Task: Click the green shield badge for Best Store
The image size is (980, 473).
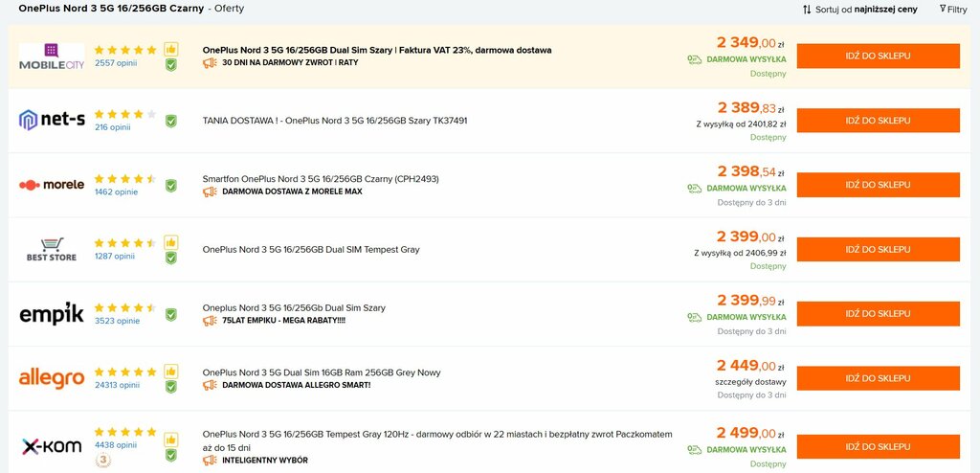Action: click(170, 258)
